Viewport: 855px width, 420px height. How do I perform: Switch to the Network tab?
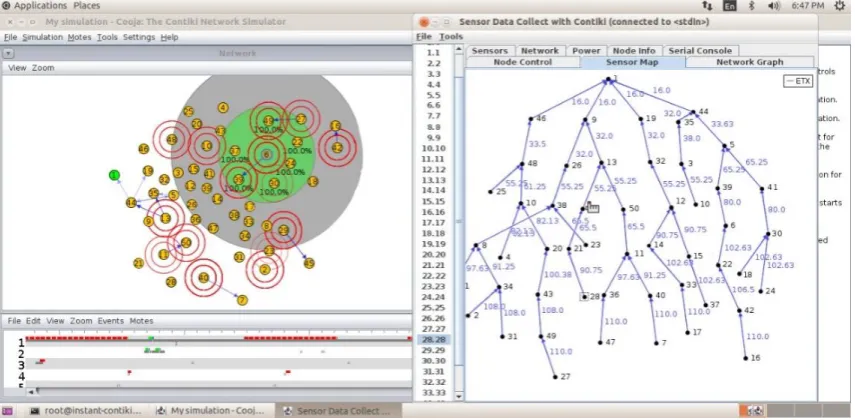(x=540, y=51)
